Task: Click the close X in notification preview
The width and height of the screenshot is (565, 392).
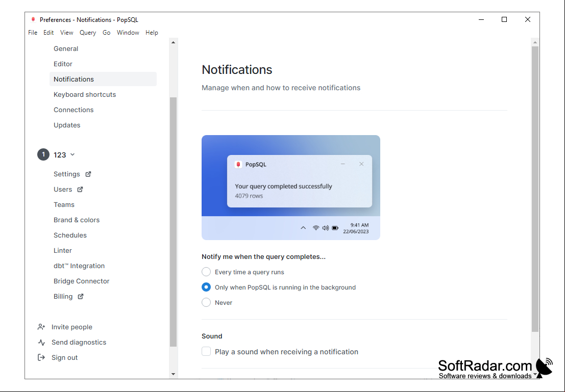Action: [x=361, y=164]
